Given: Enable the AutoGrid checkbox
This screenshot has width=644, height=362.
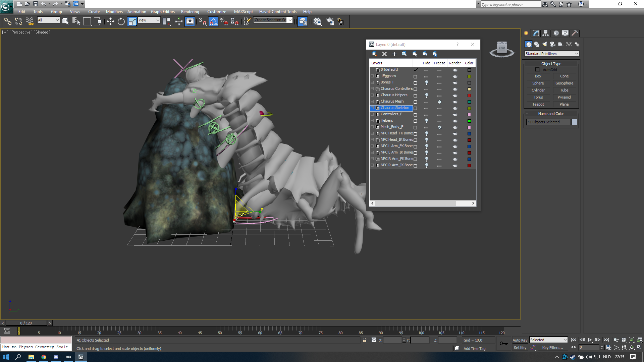Looking at the screenshot, I should [537, 70].
